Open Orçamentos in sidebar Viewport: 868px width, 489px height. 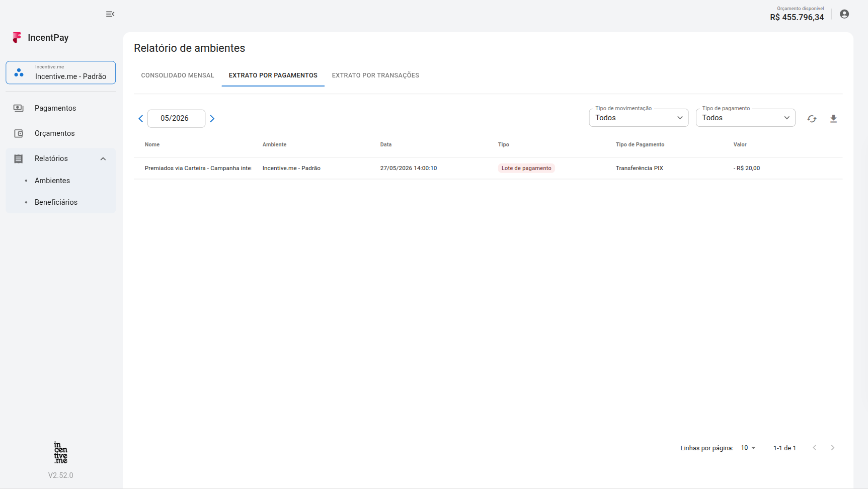point(61,133)
